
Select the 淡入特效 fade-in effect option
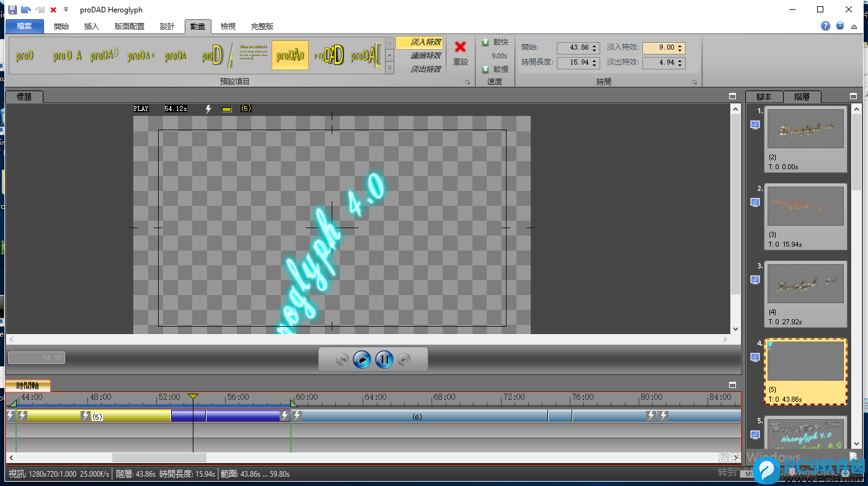420,42
